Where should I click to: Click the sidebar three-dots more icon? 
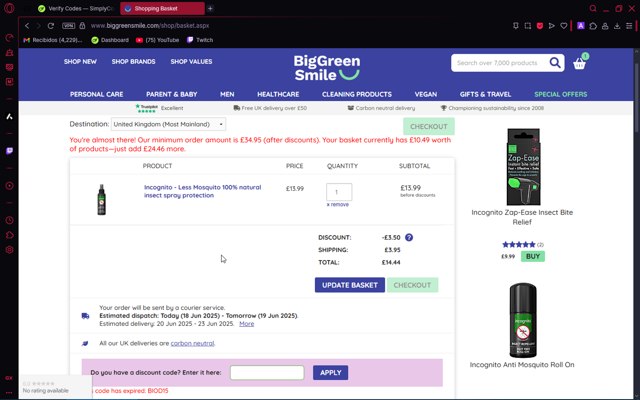(x=9, y=393)
